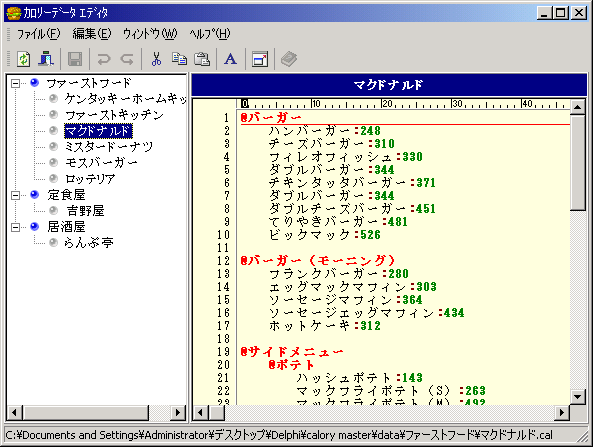
Task: Click the フィレオフィッシュ:330 line
Action: 345,157
